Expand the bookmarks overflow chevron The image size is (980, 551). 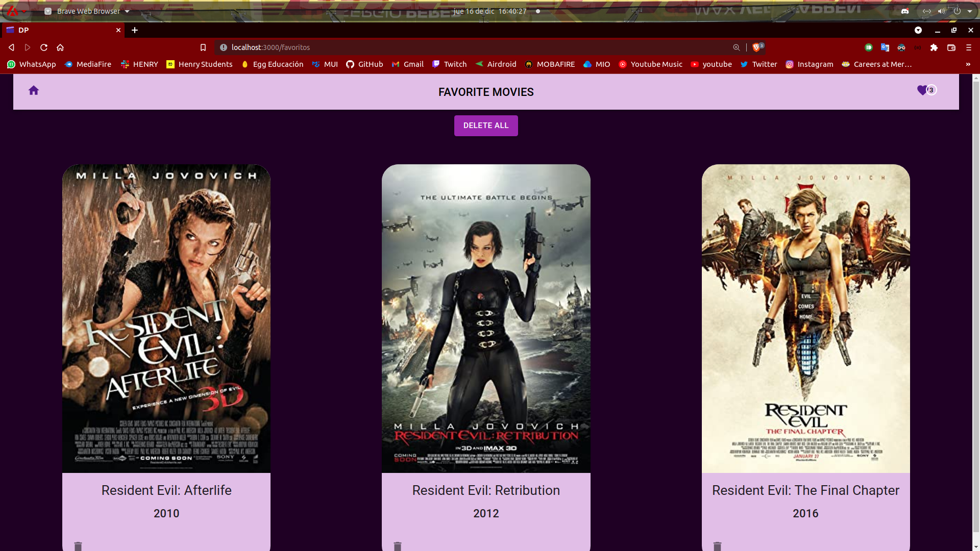coord(968,64)
